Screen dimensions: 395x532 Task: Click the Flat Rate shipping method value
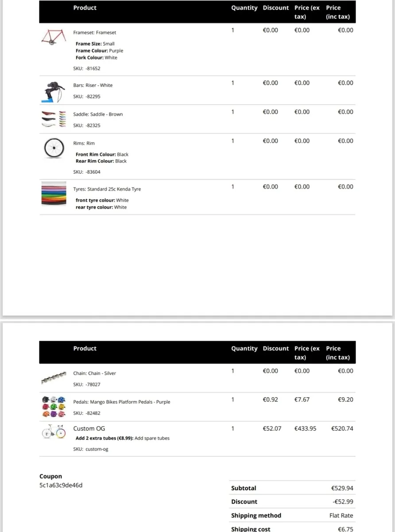tap(341, 516)
